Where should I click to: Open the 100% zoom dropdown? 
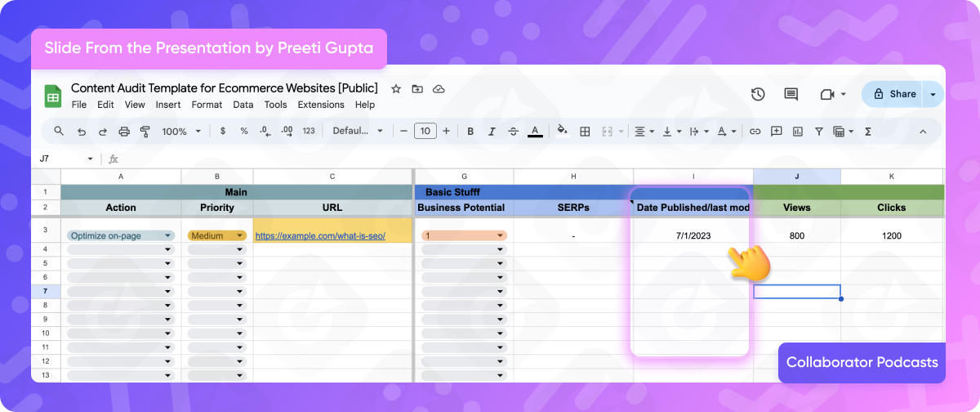pos(180,131)
